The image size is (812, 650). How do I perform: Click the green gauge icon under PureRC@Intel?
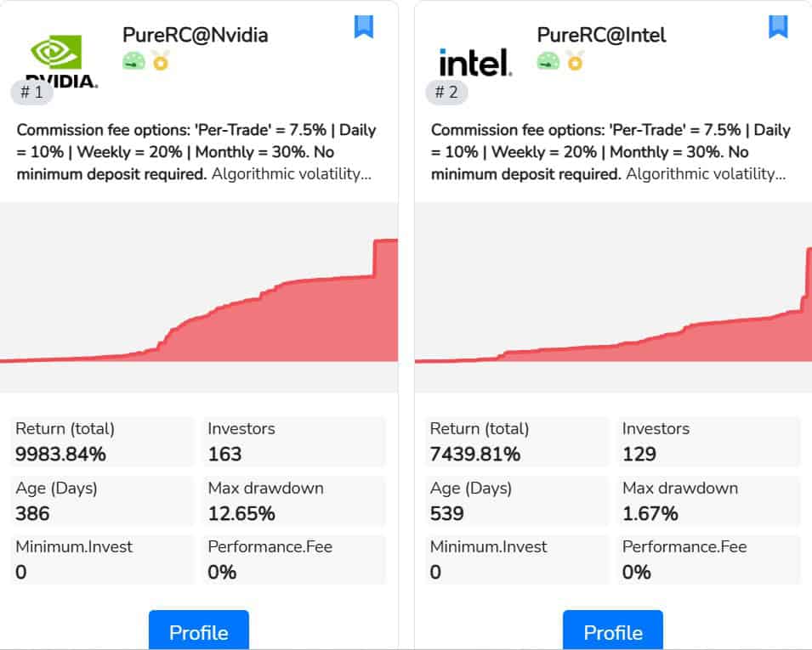(548, 60)
